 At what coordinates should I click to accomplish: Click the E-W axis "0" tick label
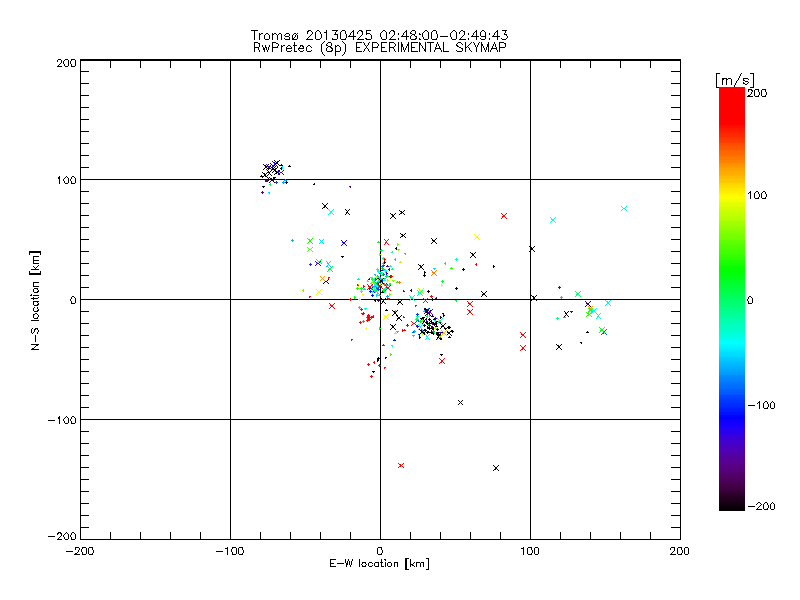click(380, 551)
